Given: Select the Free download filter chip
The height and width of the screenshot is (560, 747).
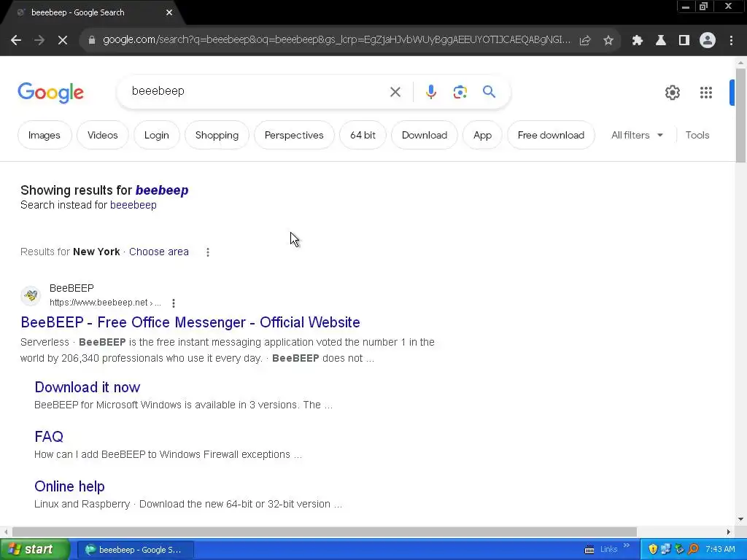Looking at the screenshot, I should [x=551, y=135].
